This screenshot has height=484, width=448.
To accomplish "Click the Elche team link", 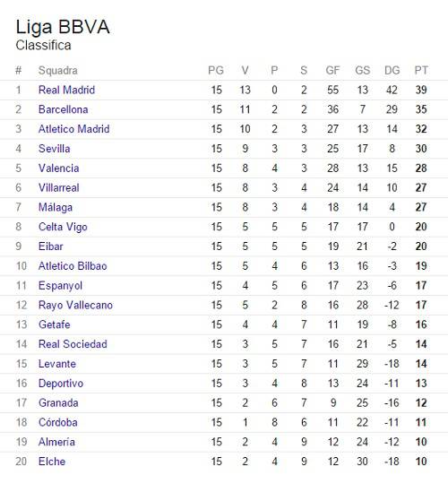I will pos(52,462).
